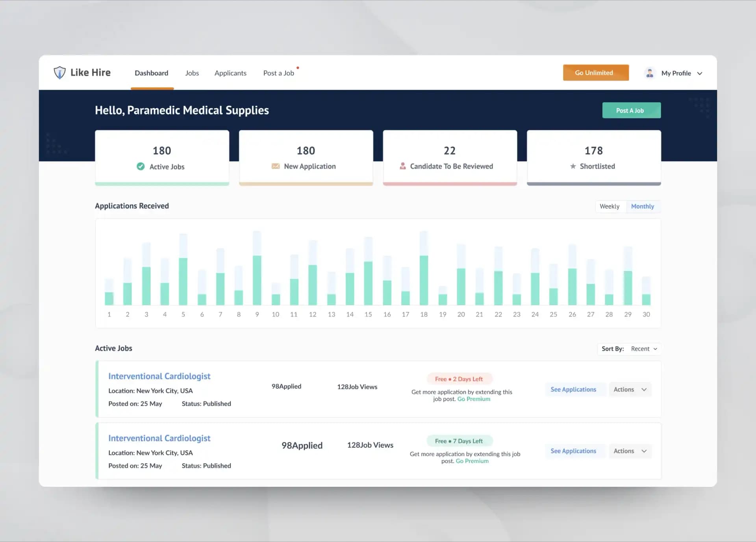Expand the My Profile dropdown chevron
The height and width of the screenshot is (542, 756).
pyautogui.click(x=700, y=74)
